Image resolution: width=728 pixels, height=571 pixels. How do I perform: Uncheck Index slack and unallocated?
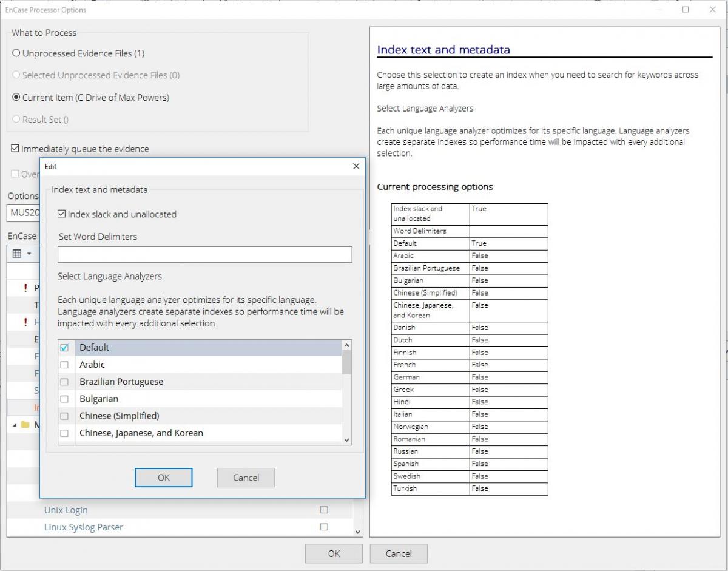[x=62, y=214]
